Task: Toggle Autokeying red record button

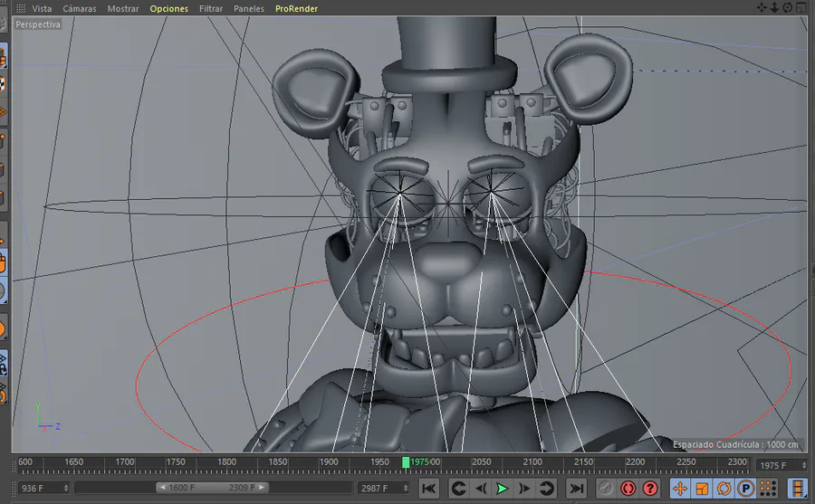Action: [628, 489]
